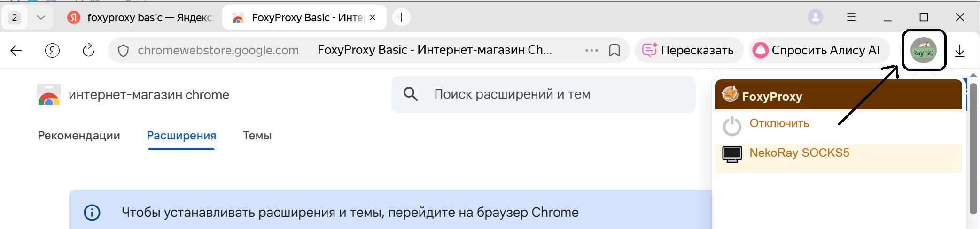Switch to the Рекомендации tab
This screenshot has height=229, width=980.
(79, 136)
